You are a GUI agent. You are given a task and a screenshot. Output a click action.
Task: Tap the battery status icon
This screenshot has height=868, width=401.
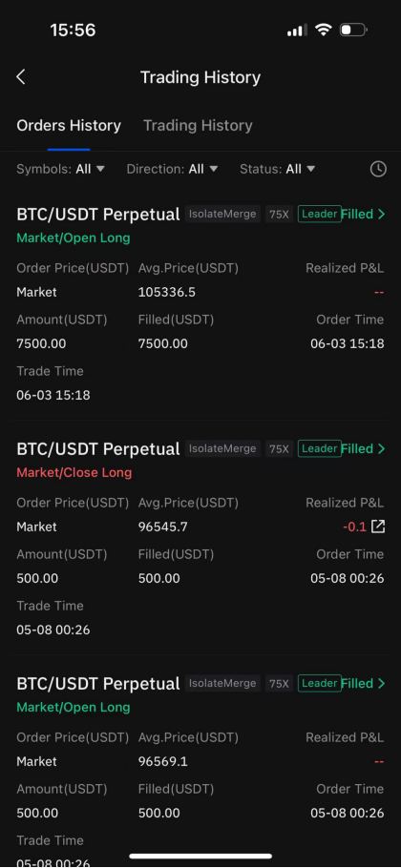pyautogui.click(x=353, y=30)
